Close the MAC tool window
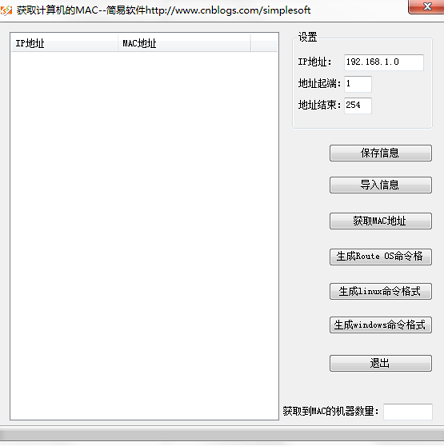The width and height of the screenshot is (444, 446). coord(427,7)
